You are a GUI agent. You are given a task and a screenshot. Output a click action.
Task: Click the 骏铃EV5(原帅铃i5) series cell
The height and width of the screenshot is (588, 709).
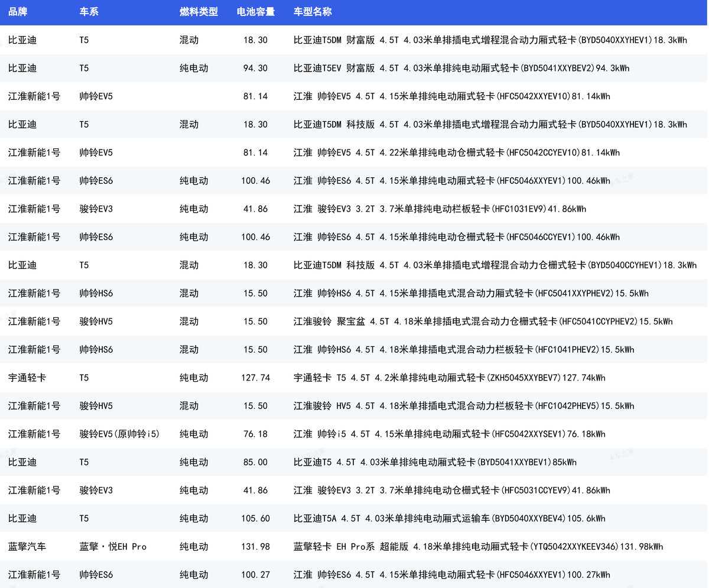click(120, 434)
